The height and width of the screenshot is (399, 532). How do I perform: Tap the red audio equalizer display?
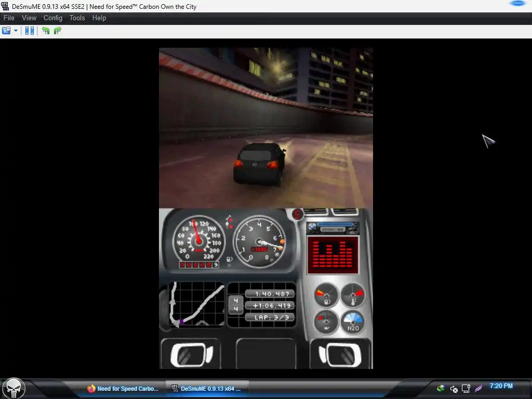click(x=332, y=255)
